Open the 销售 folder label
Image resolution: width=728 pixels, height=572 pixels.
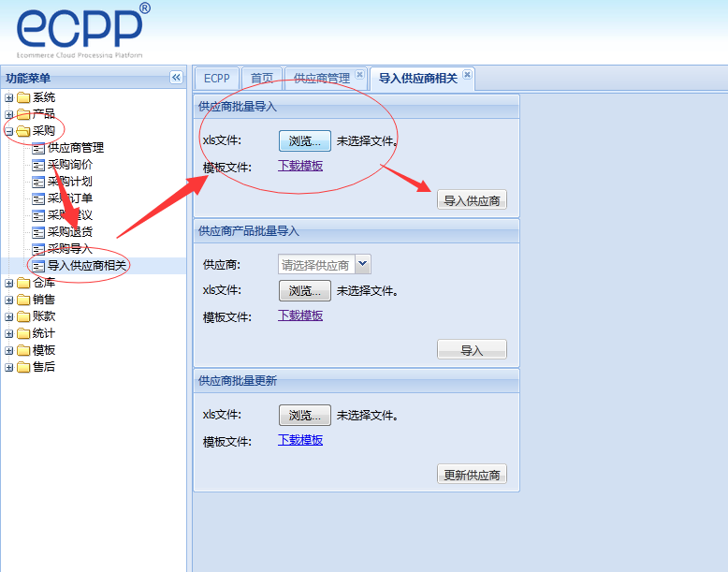tap(44, 300)
